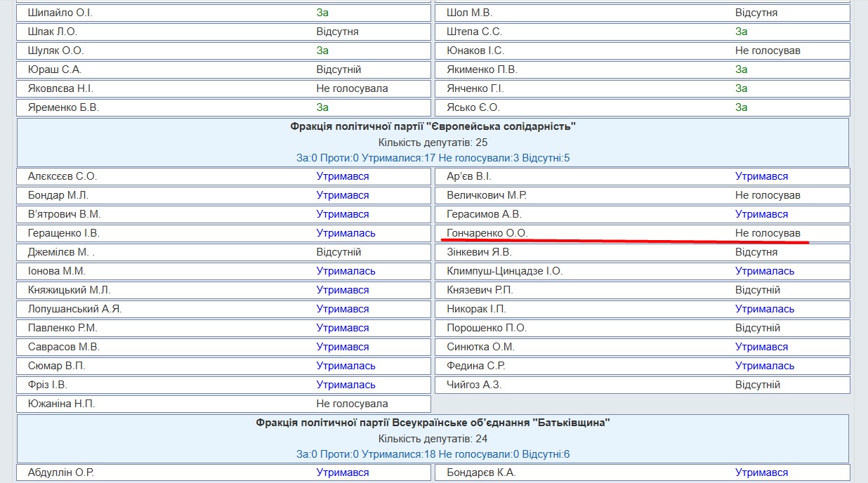Select deputy Княжицький М.Л.
The image size is (868, 483).
pos(69,290)
